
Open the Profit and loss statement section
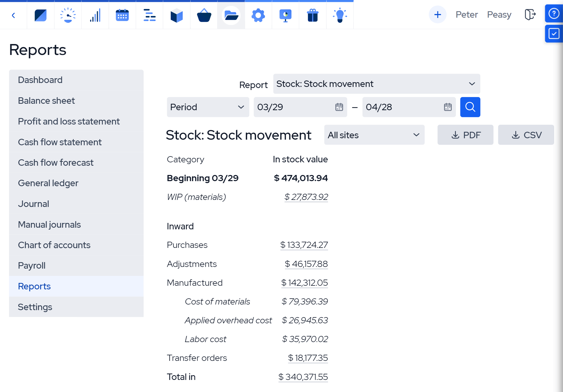pos(69,121)
